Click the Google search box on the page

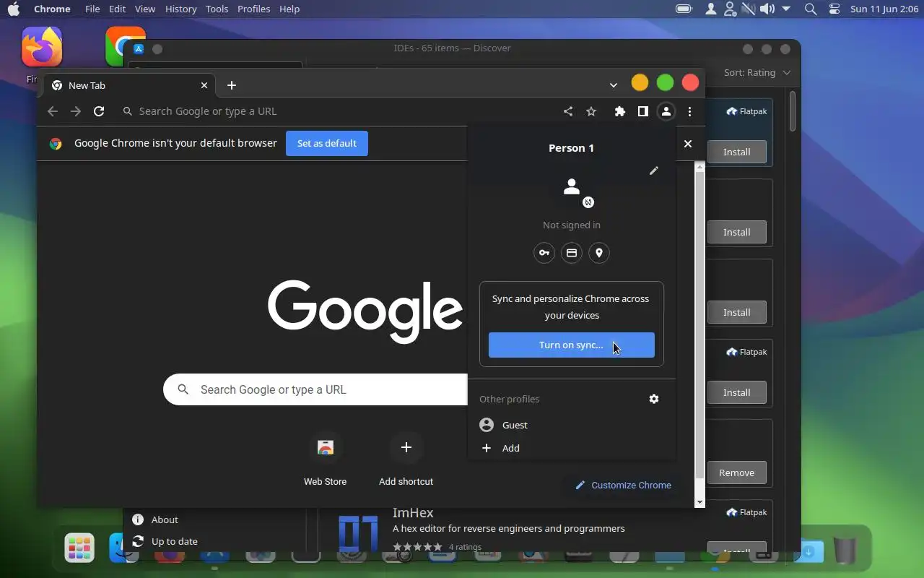315,389
